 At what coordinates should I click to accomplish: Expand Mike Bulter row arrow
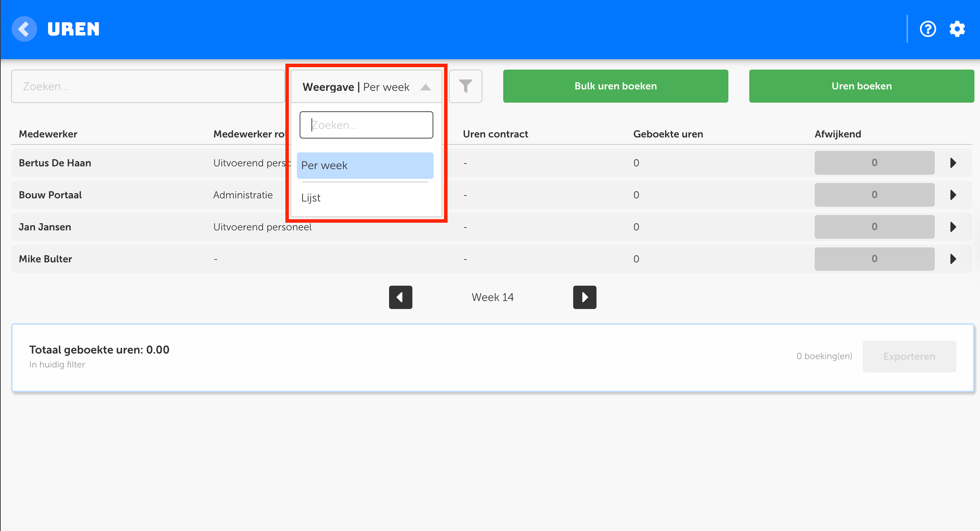953,259
